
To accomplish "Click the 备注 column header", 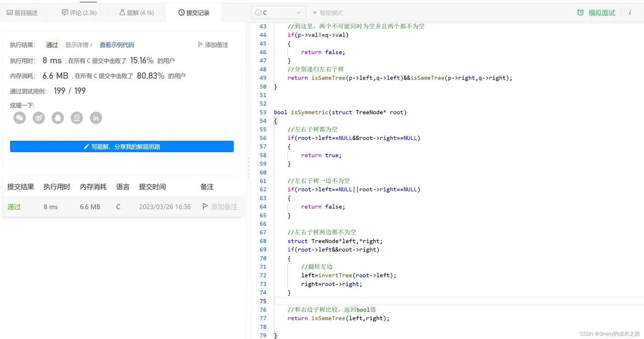I will tap(207, 187).
